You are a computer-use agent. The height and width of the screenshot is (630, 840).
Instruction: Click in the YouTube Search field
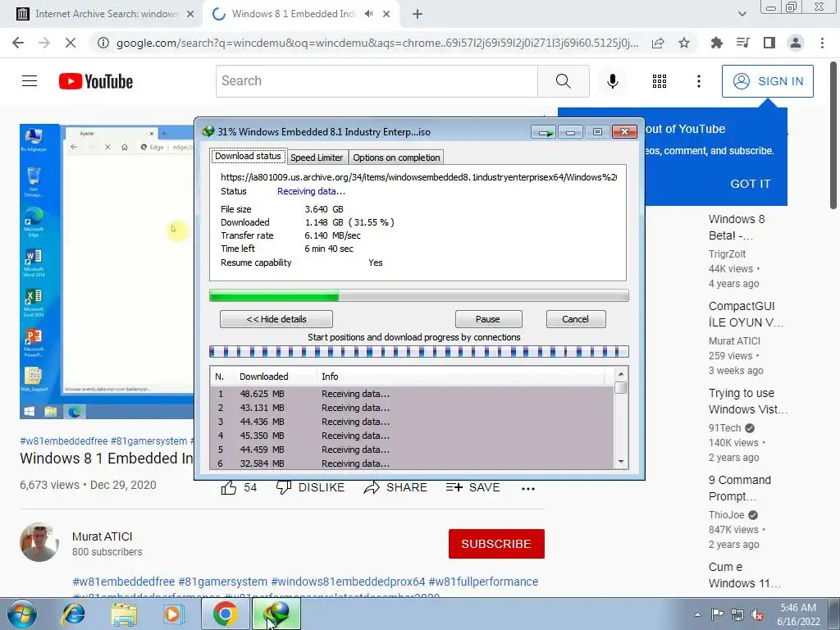pos(377,81)
